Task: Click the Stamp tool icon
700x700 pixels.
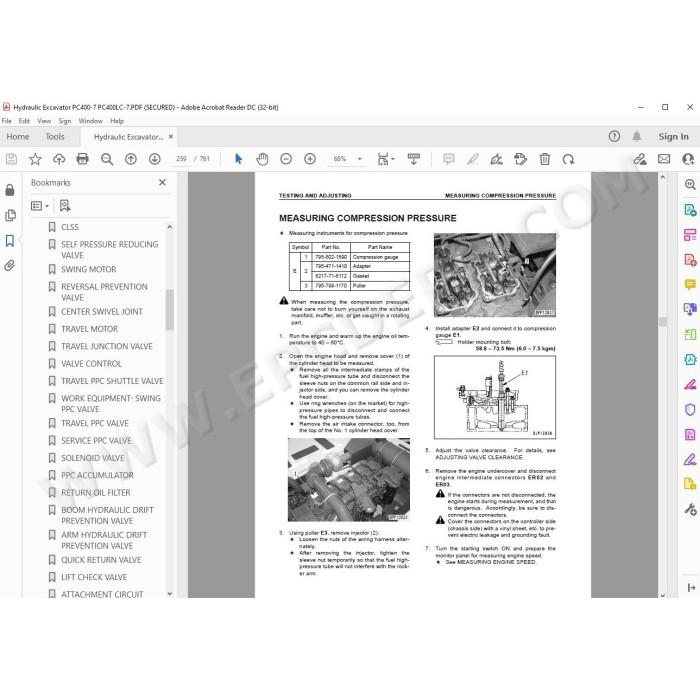Action: tap(521, 159)
